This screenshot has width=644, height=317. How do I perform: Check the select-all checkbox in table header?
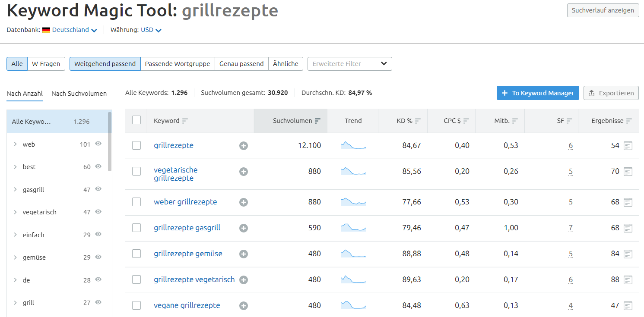pos(136,121)
